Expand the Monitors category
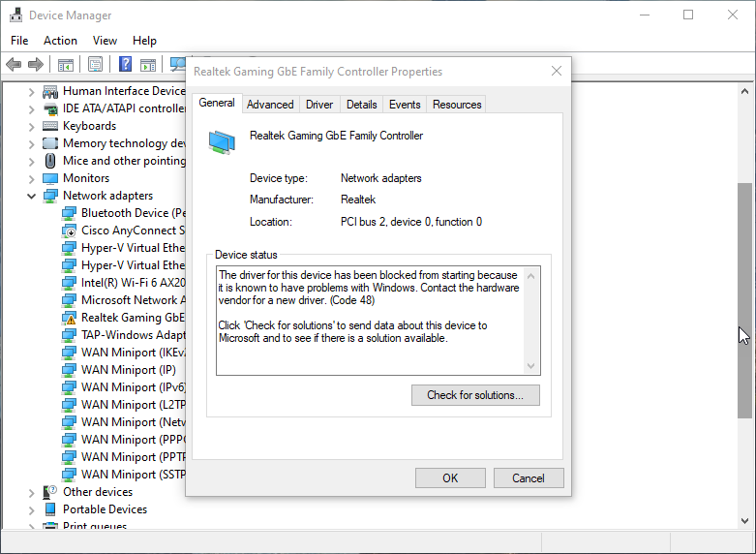Viewport: 756px width, 554px height. (x=31, y=178)
